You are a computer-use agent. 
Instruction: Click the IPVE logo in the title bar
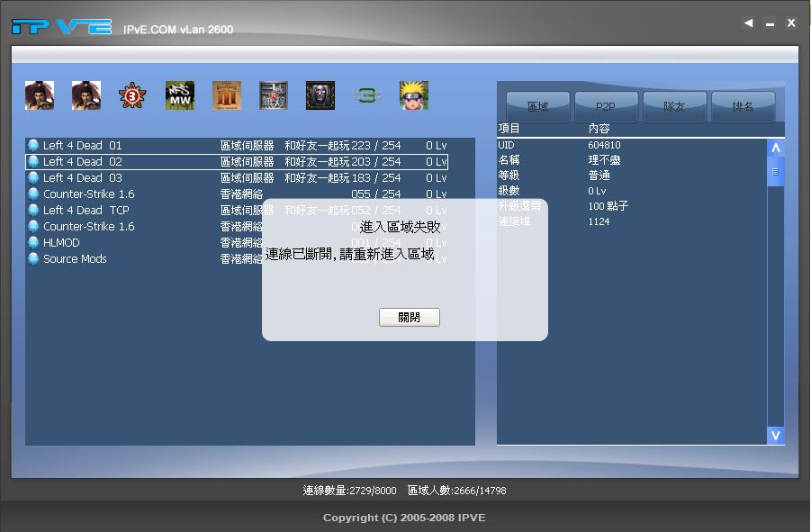pos(61,26)
